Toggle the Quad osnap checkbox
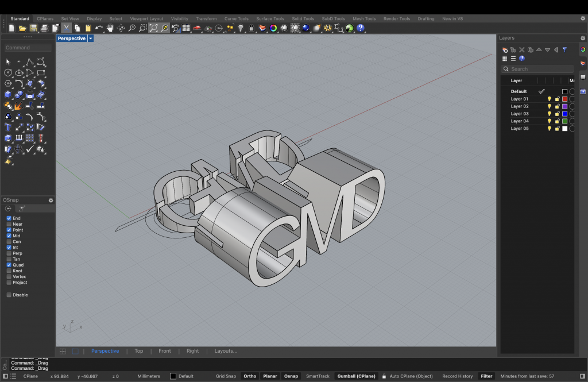588x382 pixels. pyautogui.click(x=9, y=265)
